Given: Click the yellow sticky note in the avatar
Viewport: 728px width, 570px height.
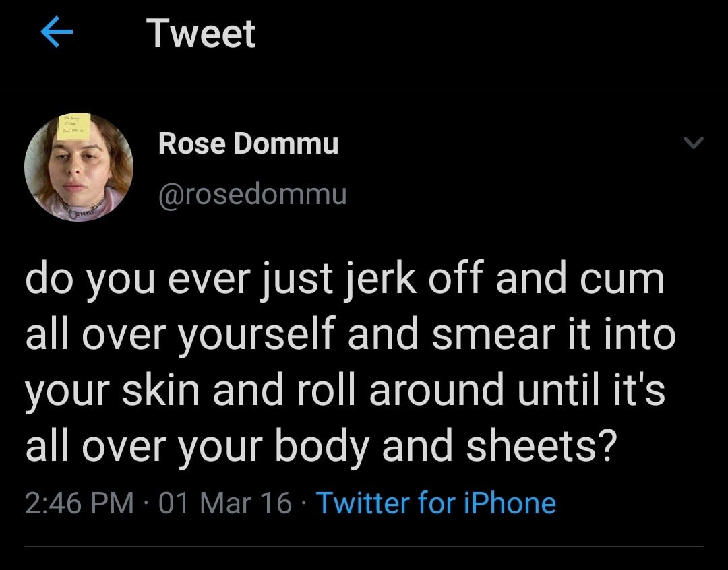Looking at the screenshot, I should [72, 126].
